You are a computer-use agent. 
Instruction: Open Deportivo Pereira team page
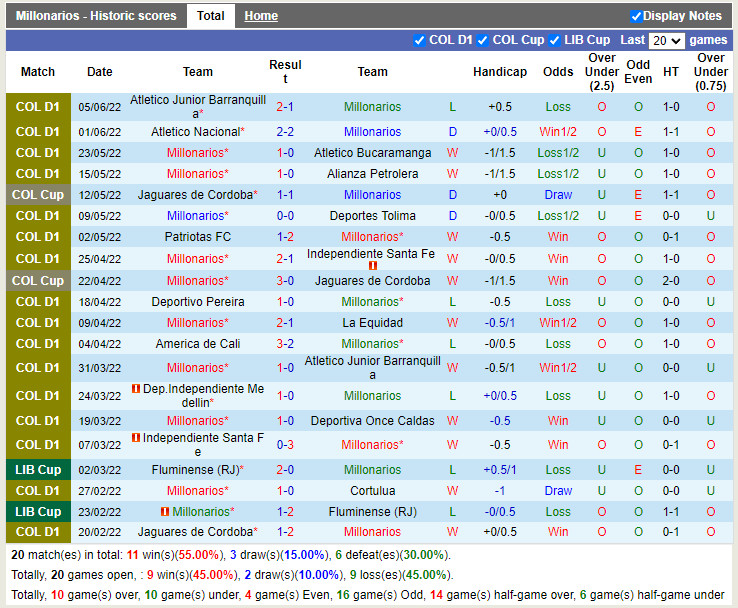click(198, 302)
